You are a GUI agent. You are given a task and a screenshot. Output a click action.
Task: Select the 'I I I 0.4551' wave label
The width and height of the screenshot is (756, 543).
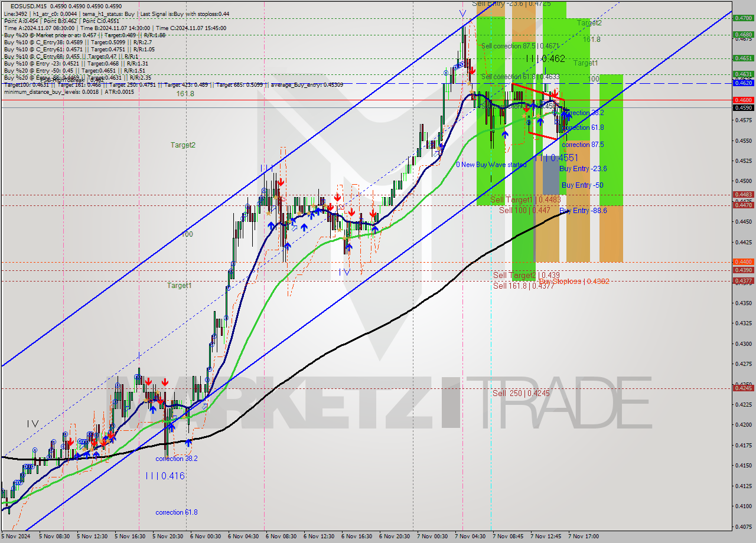click(556, 158)
